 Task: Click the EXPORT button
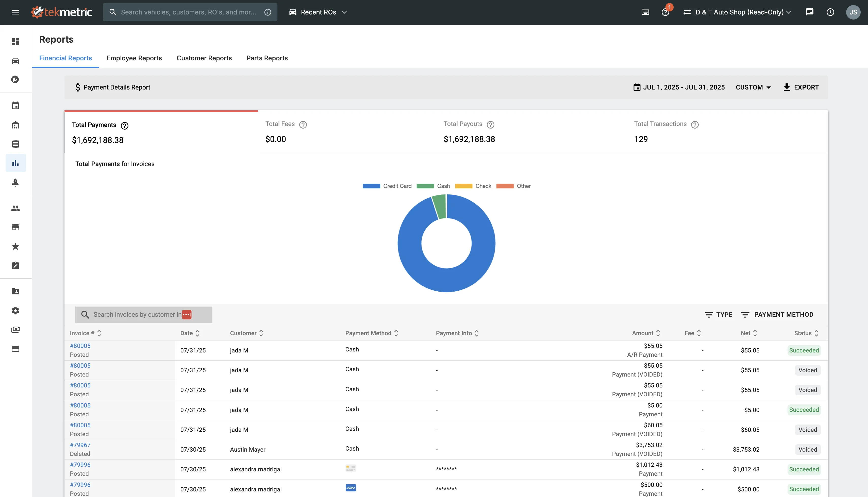(x=801, y=87)
